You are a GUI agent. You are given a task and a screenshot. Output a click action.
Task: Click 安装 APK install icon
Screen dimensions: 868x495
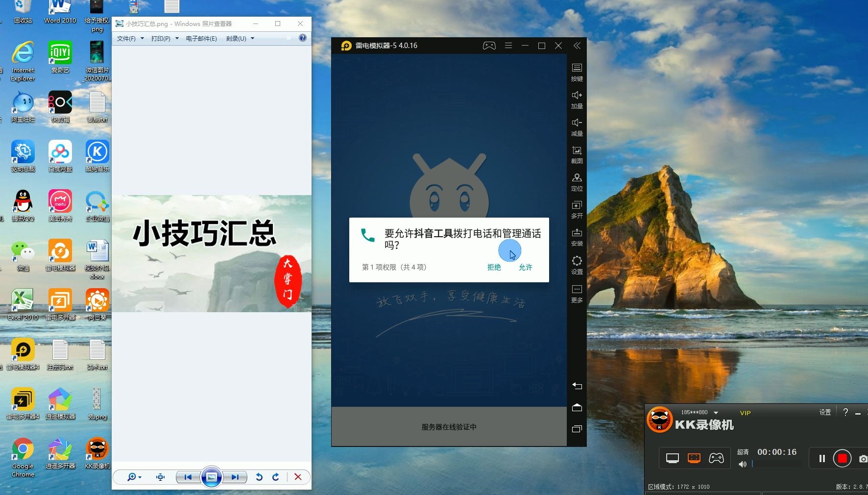[x=577, y=237]
